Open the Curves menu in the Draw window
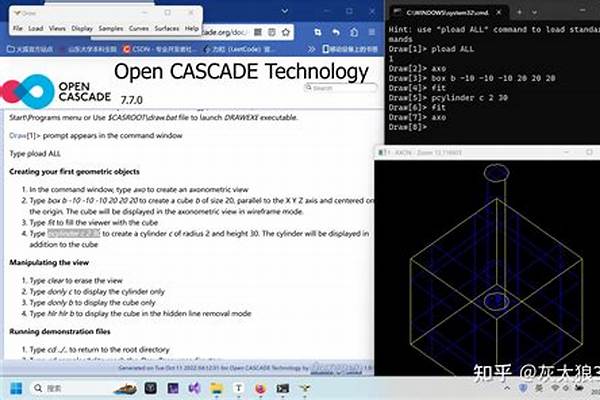 139,28
